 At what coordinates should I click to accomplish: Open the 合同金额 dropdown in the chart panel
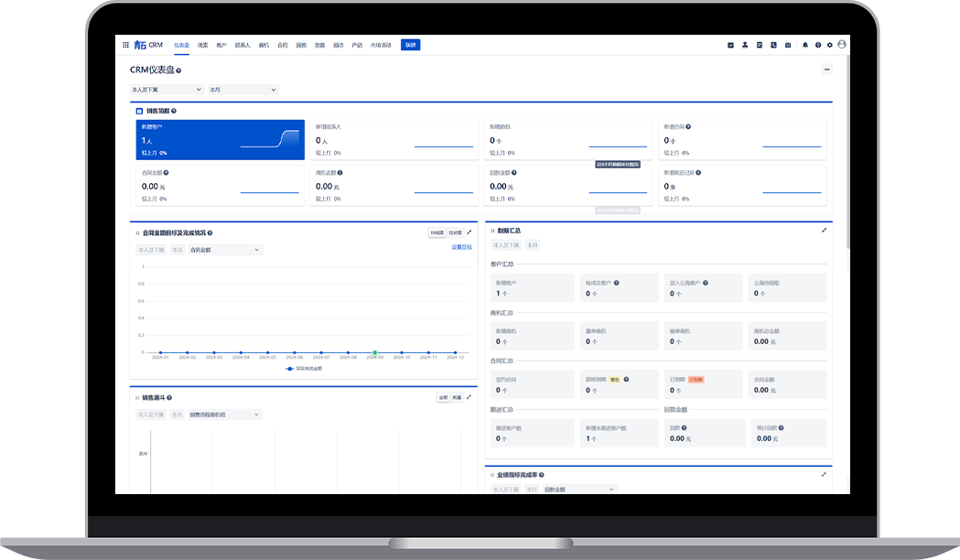tap(225, 250)
